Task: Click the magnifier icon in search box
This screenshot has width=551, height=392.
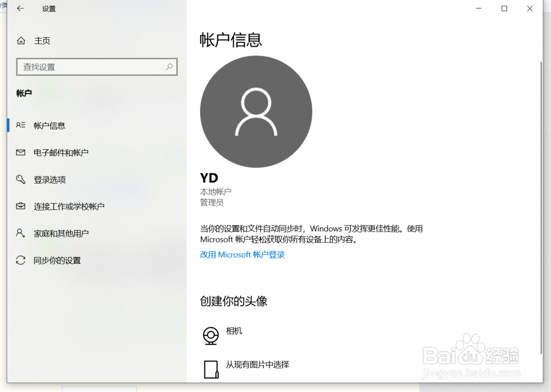Action: pos(169,67)
